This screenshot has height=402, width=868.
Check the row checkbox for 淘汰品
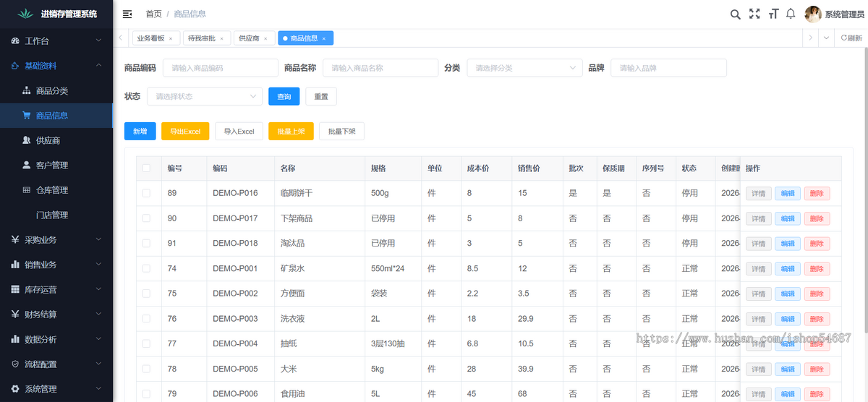(x=146, y=243)
